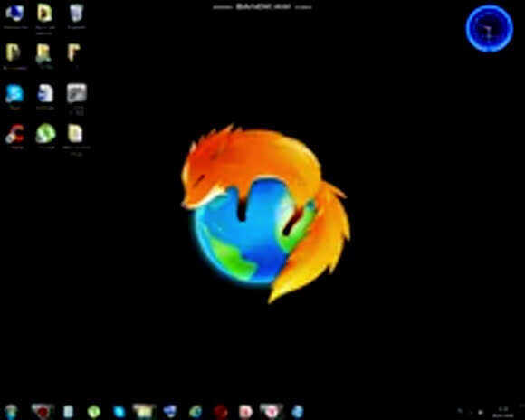This screenshot has height=420, width=525.
Task: Click the blue analog clock gadget
Action: 489,28
